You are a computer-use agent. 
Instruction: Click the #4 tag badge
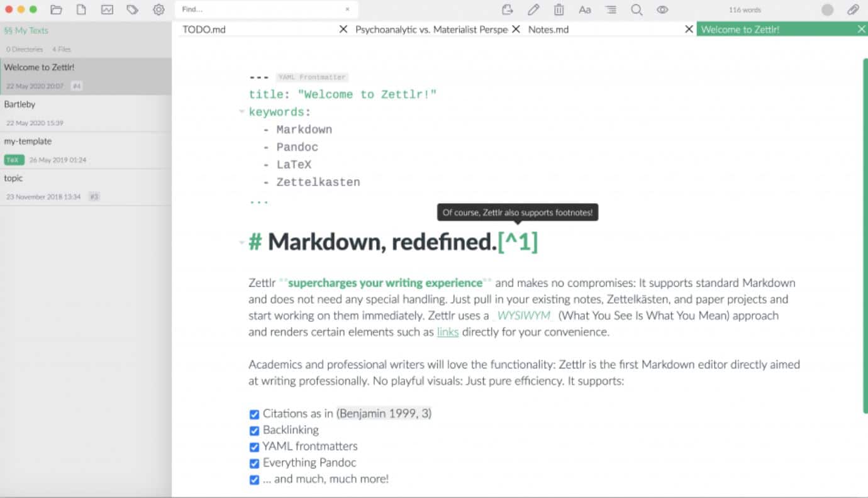tap(76, 86)
